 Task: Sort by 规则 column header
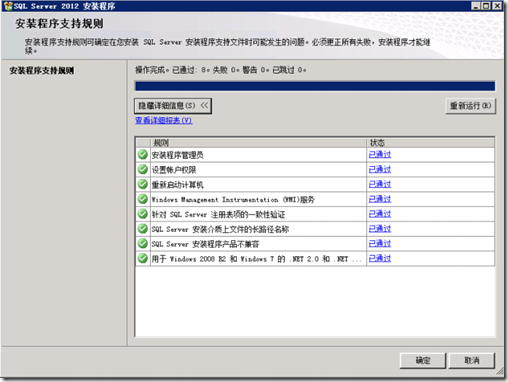258,143
